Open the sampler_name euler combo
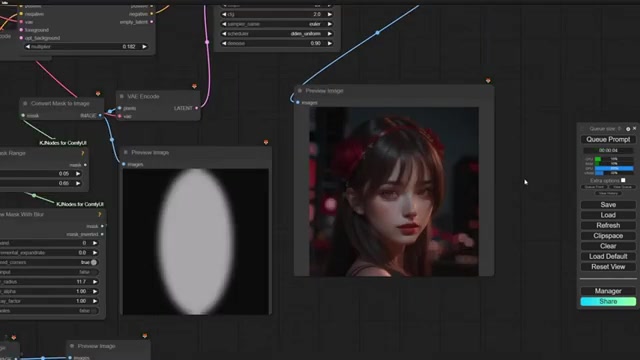Image resolution: width=640 pixels, height=360 pixels. click(x=277, y=24)
